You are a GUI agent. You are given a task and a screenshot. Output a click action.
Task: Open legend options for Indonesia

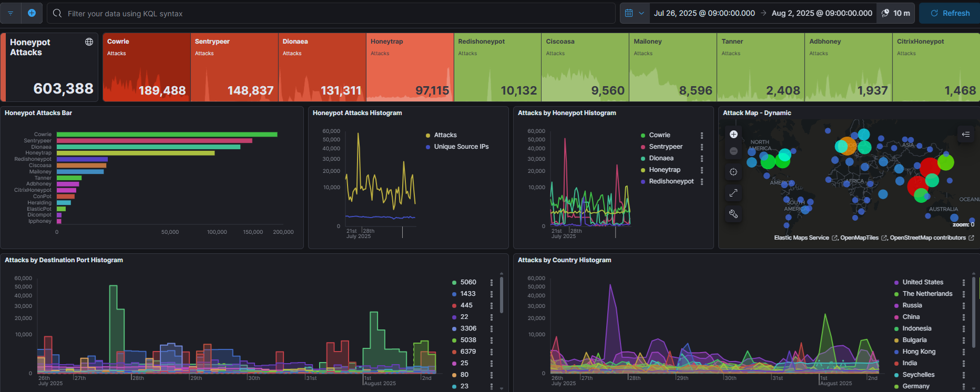pos(964,328)
